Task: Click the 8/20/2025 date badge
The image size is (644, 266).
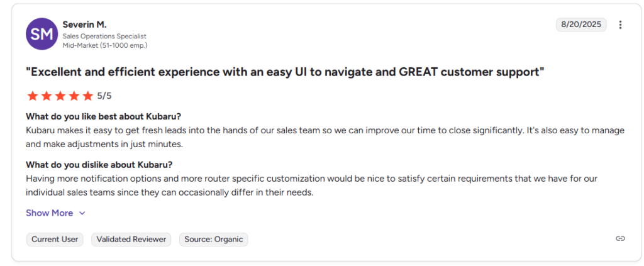Action: 581,25
